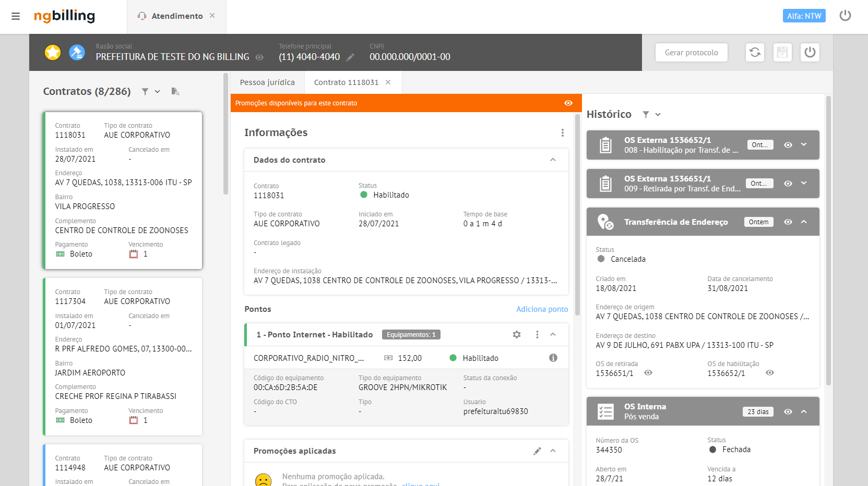Click the Adiciona ponto link
Viewport: 868px width, 486px height.
pos(542,309)
